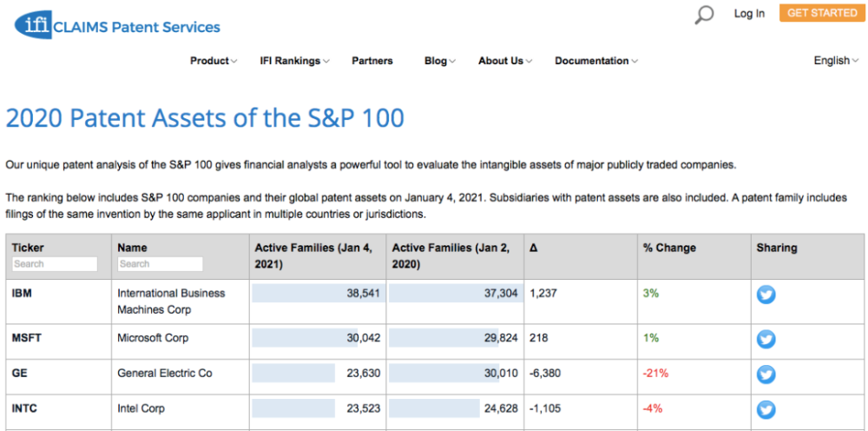Click the 38,541 value bar
Viewport: 868px width, 431px height.
pyautogui.click(x=317, y=293)
